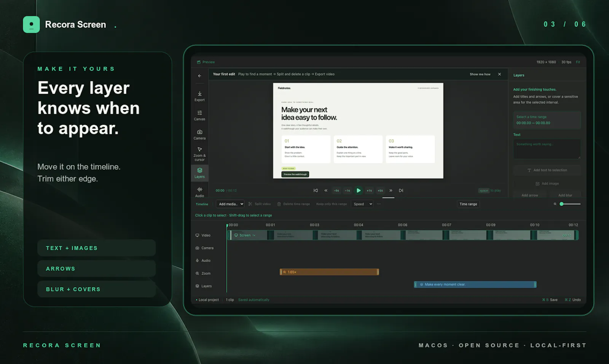Click the fast-forward double-chevron button

391,191
